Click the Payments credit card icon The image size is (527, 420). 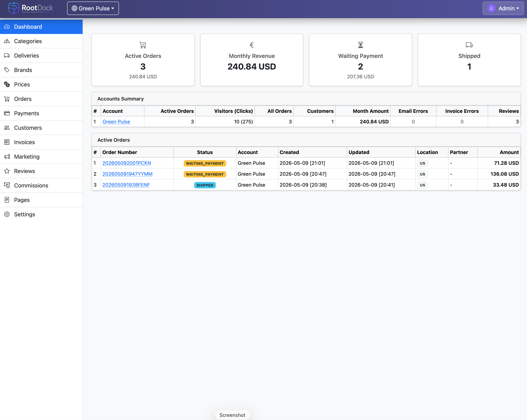coord(7,113)
